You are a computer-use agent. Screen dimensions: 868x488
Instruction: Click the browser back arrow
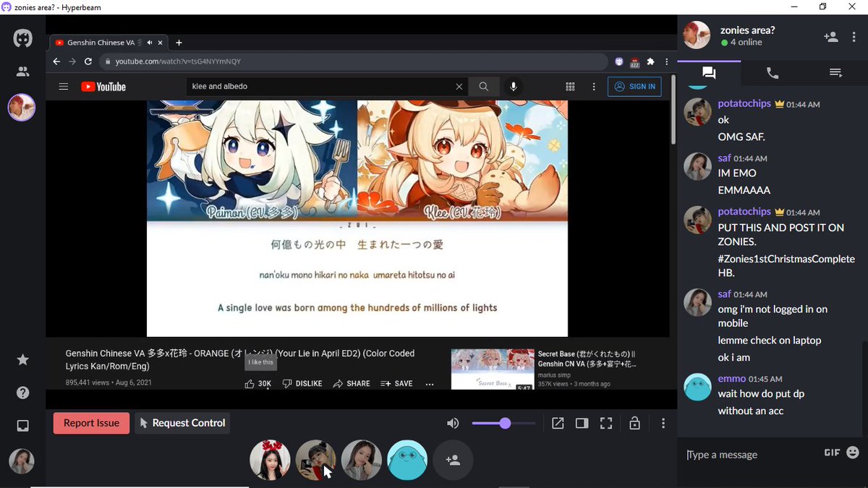[56, 61]
